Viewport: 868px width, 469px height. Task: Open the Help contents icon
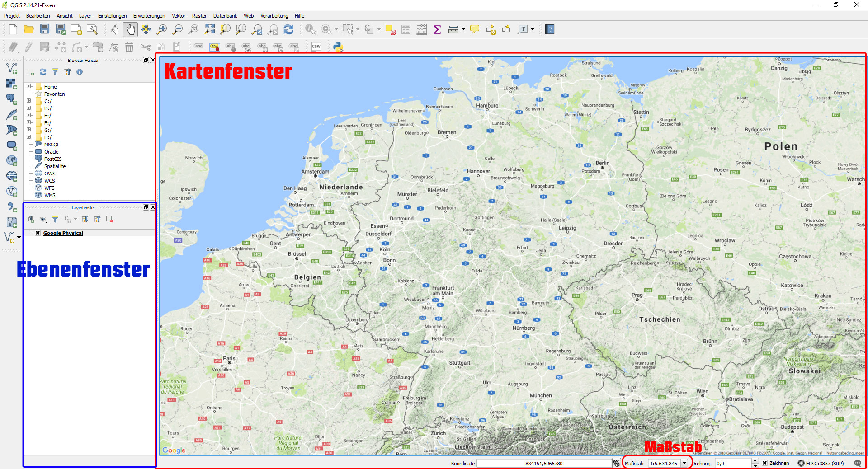tap(550, 29)
